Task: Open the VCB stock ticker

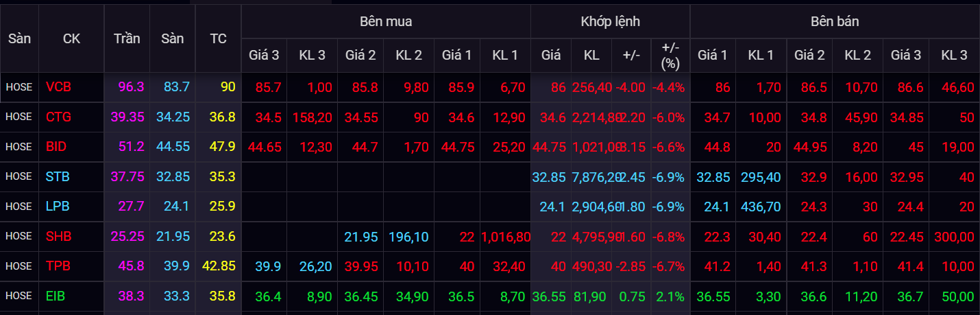Action: [58, 87]
